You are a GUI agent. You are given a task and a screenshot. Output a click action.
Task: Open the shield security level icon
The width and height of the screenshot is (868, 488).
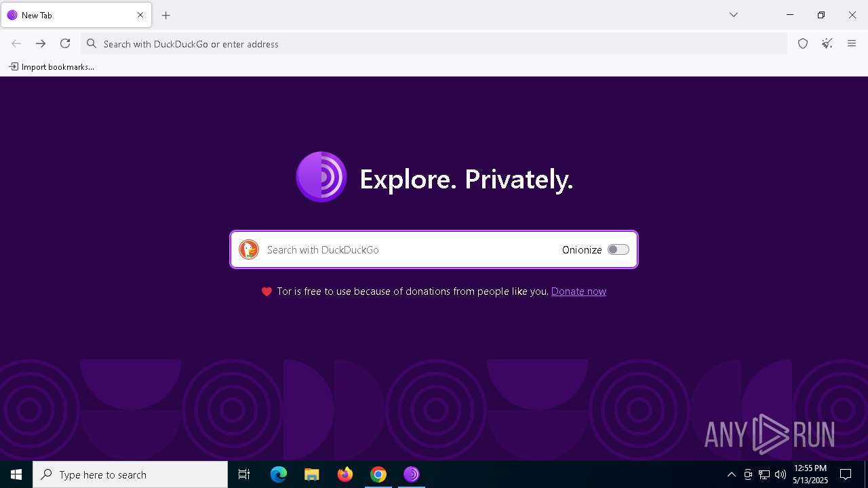[803, 43]
